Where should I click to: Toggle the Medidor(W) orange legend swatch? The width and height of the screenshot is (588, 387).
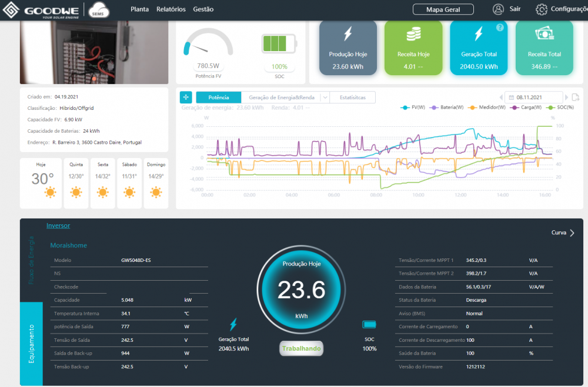(472, 107)
